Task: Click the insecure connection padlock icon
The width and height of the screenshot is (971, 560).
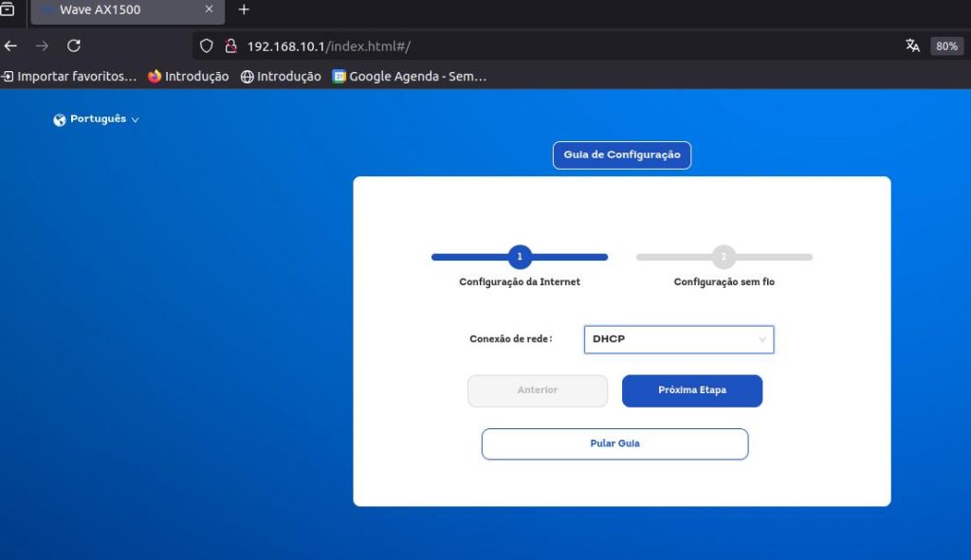Action: pos(231,45)
